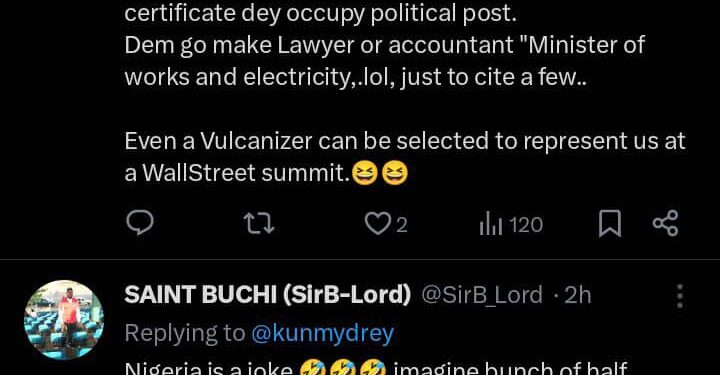Viewport: 720px width, 375px height.
Task: Repost the WallStreet summit tweet
Action: pyautogui.click(x=259, y=224)
